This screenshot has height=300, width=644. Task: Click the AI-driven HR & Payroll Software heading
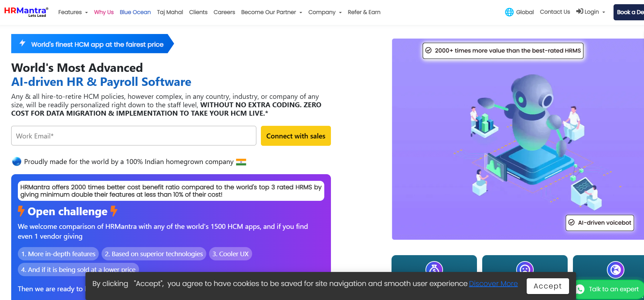coord(101,82)
